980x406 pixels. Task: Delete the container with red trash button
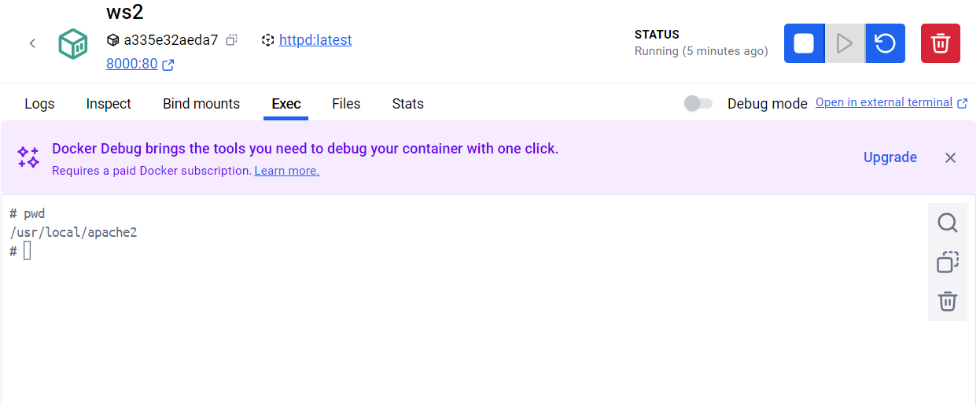(941, 43)
